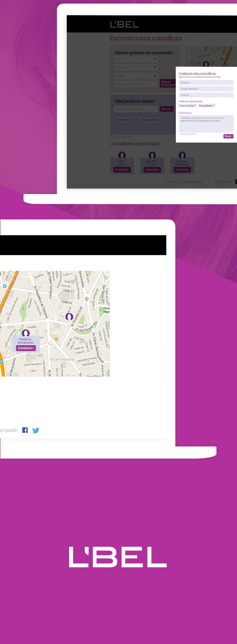Share on Facebook icon
The height and width of the screenshot is (644, 237).
pos(25,430)
